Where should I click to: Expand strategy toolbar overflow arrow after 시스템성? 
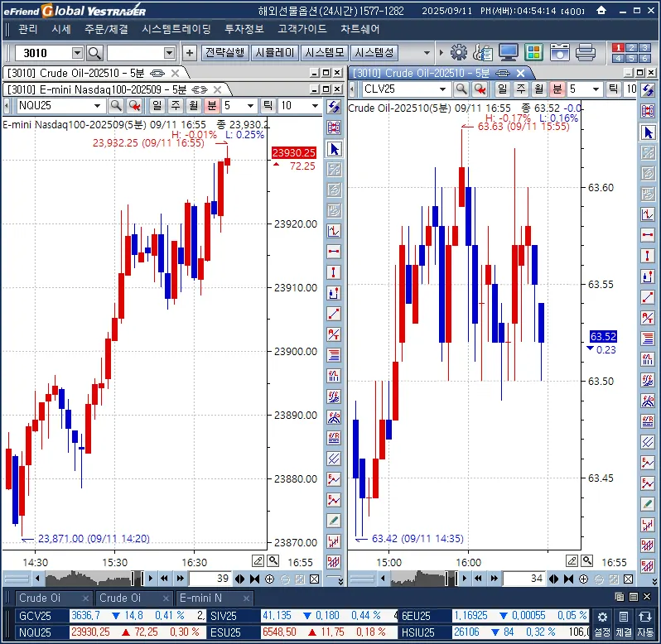pos(427,53)
